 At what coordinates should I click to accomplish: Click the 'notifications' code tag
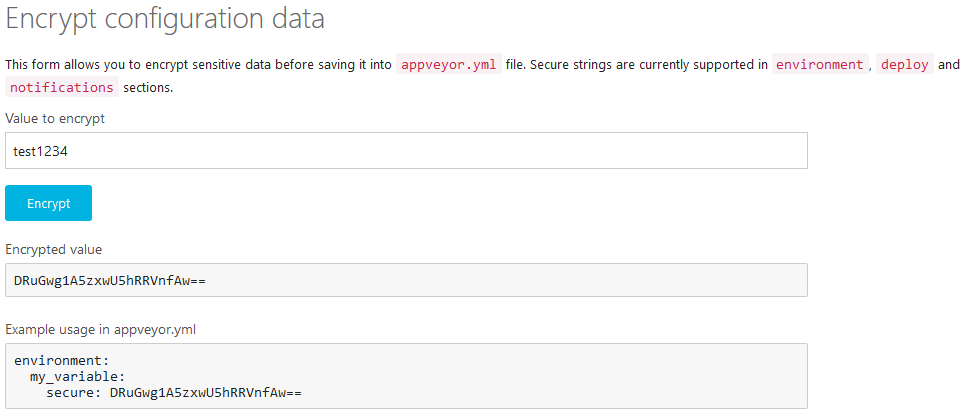point(62,87)
